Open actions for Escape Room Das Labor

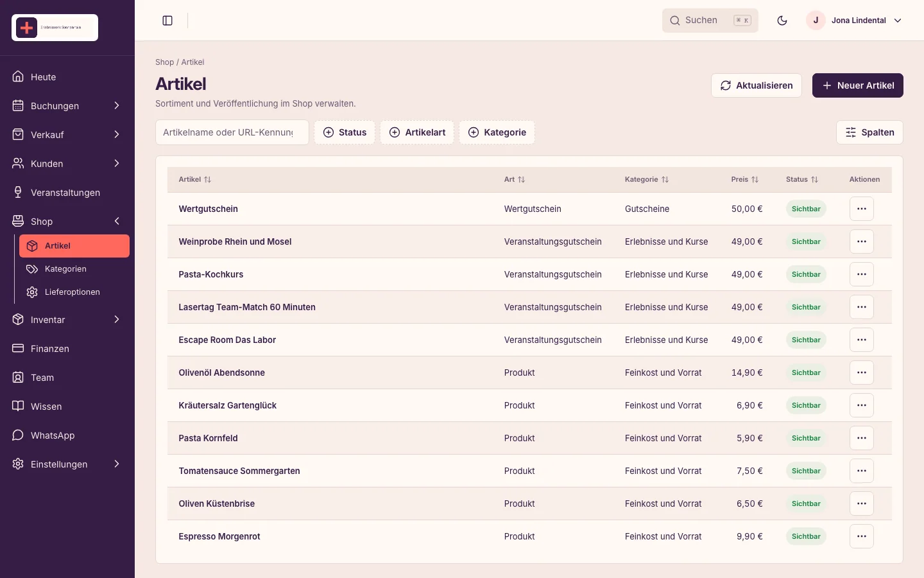pyautogui.click(x=862, y=340)
